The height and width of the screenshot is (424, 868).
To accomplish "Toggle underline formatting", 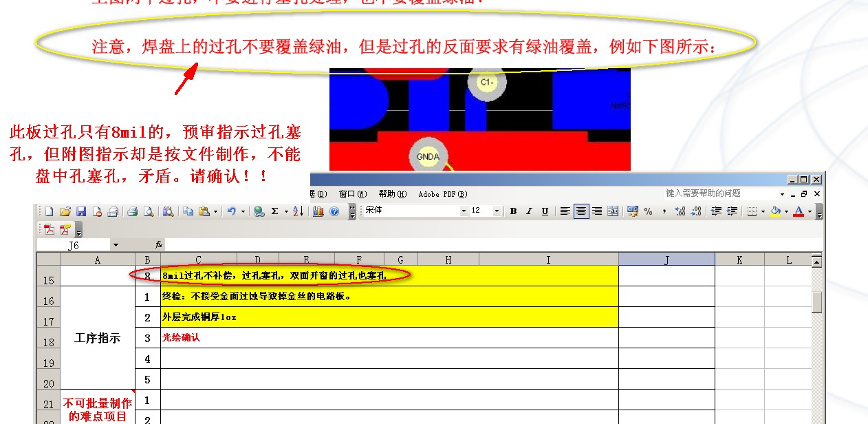I will pyautogui.click(x=545, y=211).
